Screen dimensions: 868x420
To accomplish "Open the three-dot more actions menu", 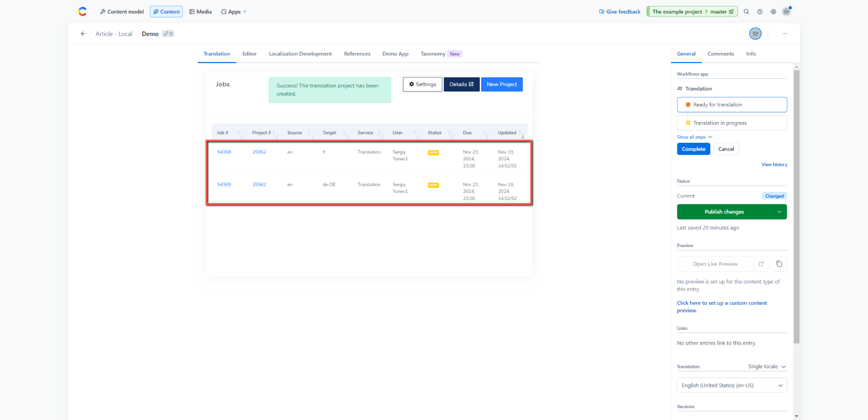I will [785, 33].
